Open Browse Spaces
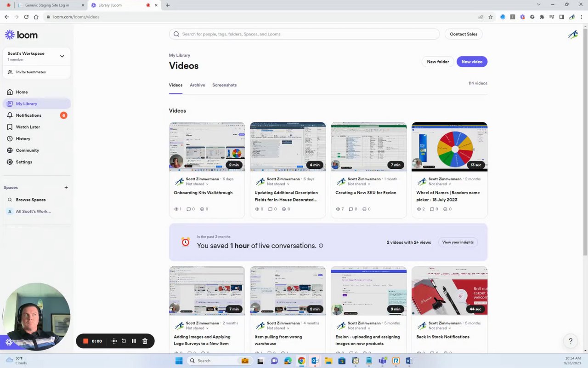The height and width of the screenshot is (368, 588). click(x=37, y=200)
